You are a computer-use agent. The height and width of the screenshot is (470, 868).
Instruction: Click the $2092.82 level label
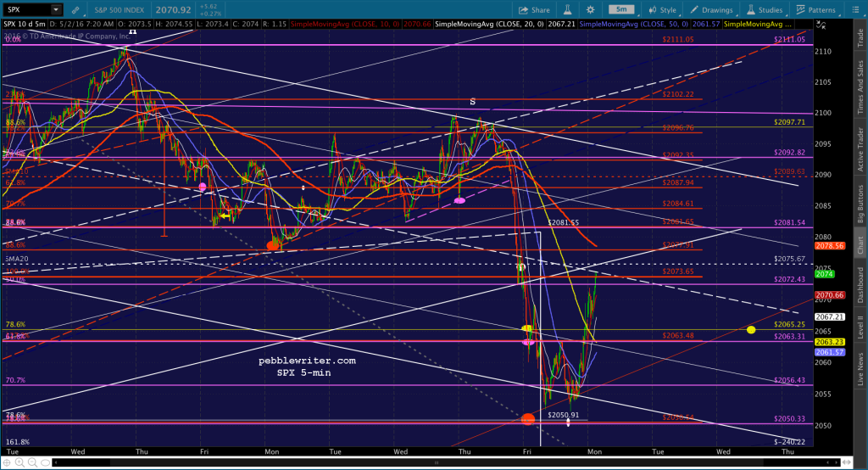(789, 153)
